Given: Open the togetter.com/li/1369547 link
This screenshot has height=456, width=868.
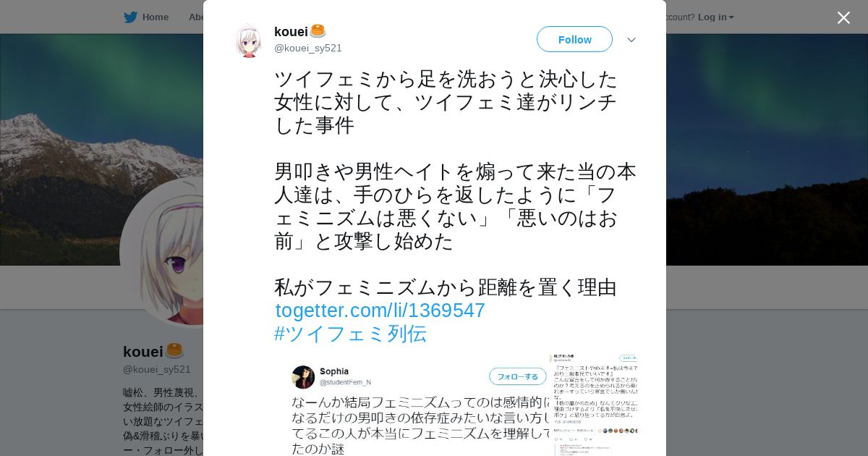Looking at the screenshot, I should 380,311.
